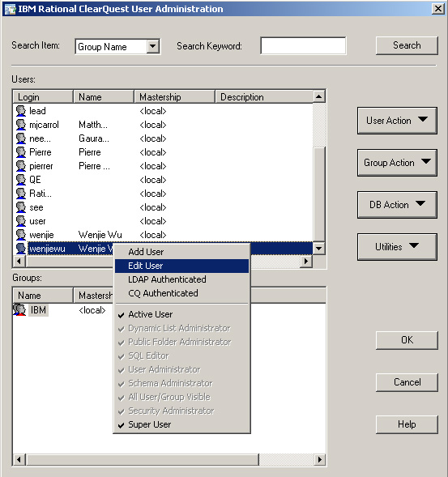The image size is (448, 477).
Task: Click the Groups horizontal scrollbar thumb
Action: [142, 459]
